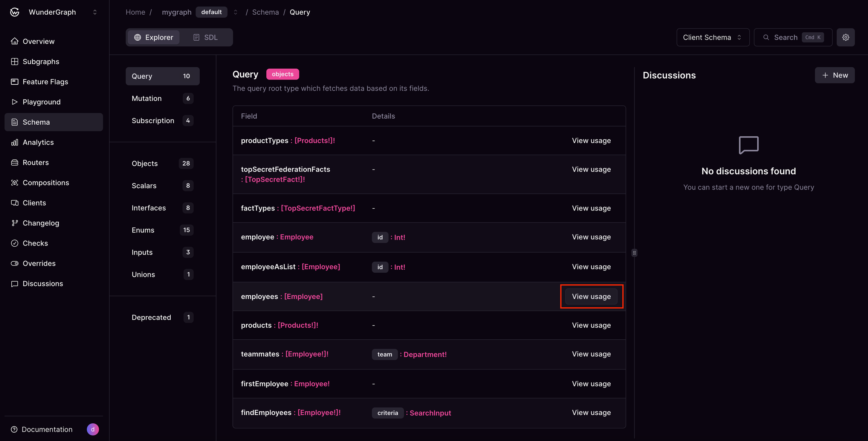Open the organization switcher next to WunderGraph
This screenshot has height=441, width=868.
(95, 12)
